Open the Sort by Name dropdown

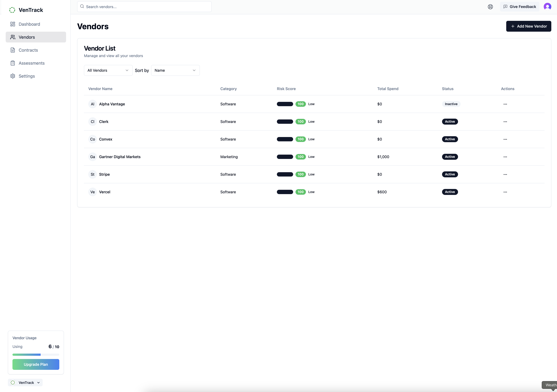coord(175,70)
